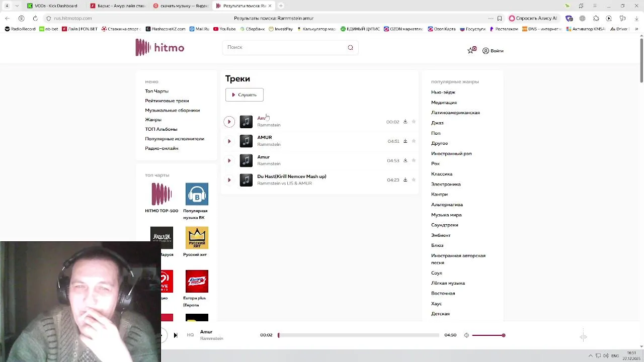Image resolution: width=644 pixels, height=362 pixels.
Task: Play Du Hast (Kirill Nemcev Mash up)
Action: point(229,180)
